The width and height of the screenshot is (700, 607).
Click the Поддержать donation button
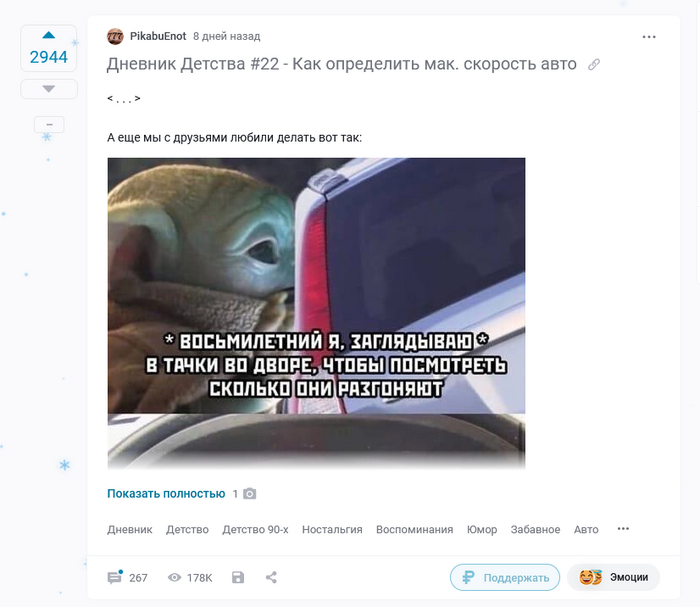click(x=505, y=578)
